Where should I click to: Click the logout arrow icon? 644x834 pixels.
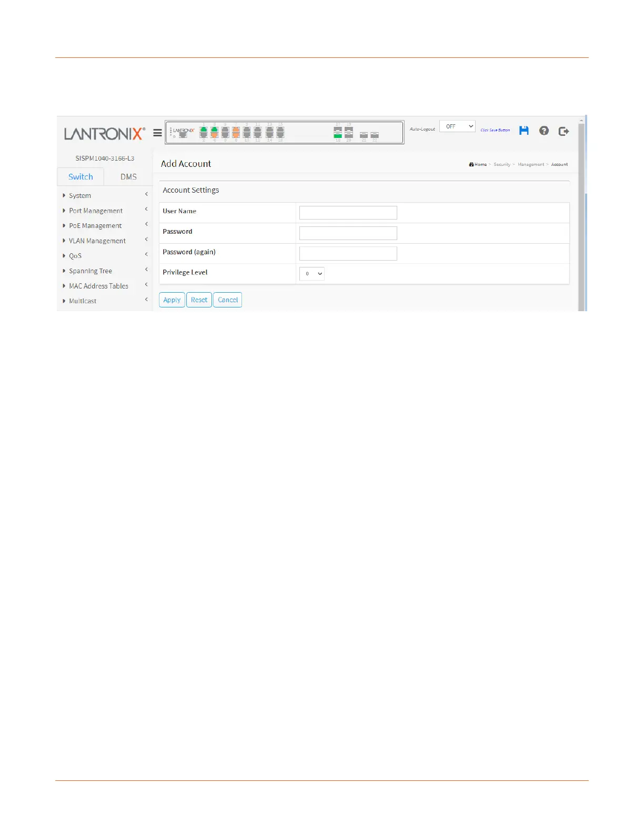[563, 131]
